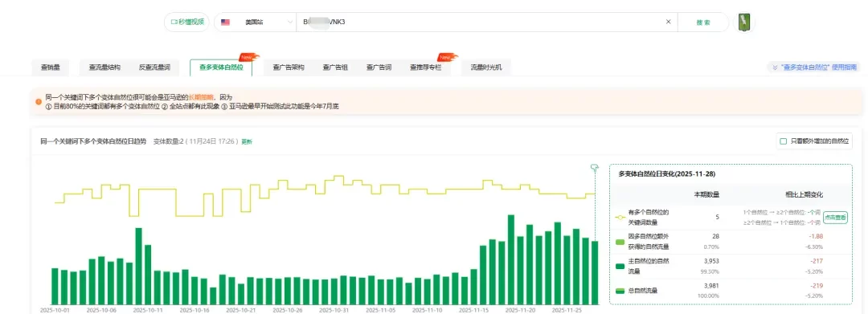868x314 pixels.
Task: Click the dark green swatch for 主自然位的自然流量
Action: pos(620,267)
